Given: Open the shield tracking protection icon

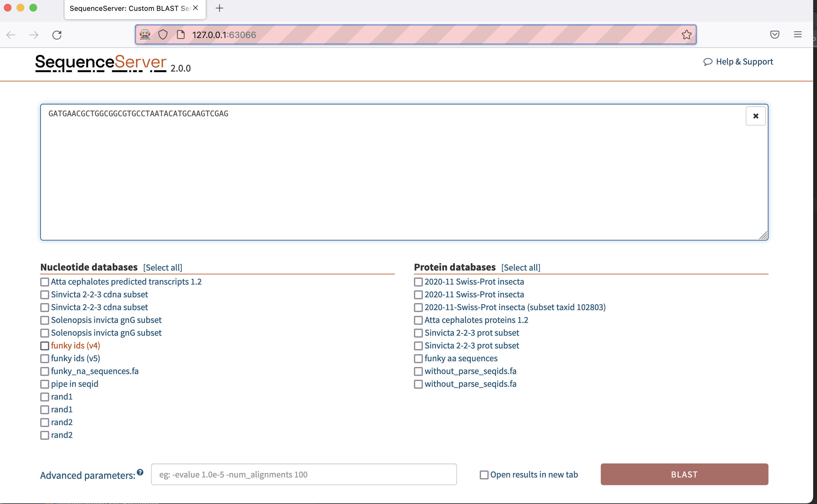Looking at the screenshot, I should [163, 34].
